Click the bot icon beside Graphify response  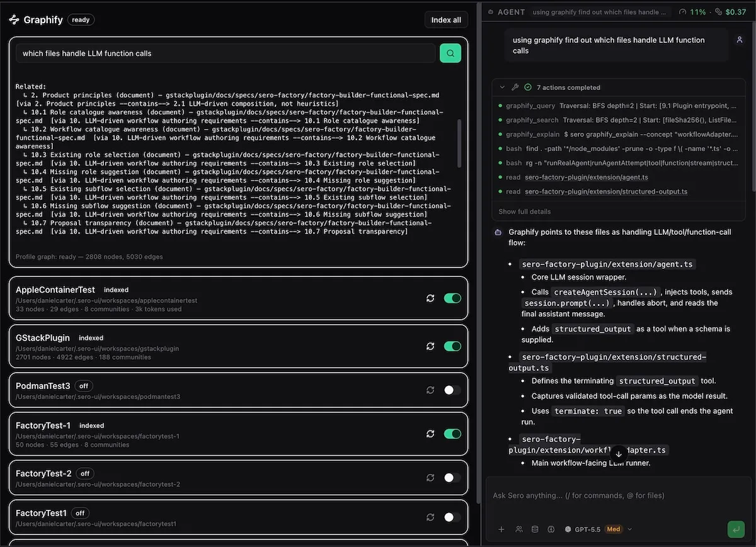(x=498, y=232)
